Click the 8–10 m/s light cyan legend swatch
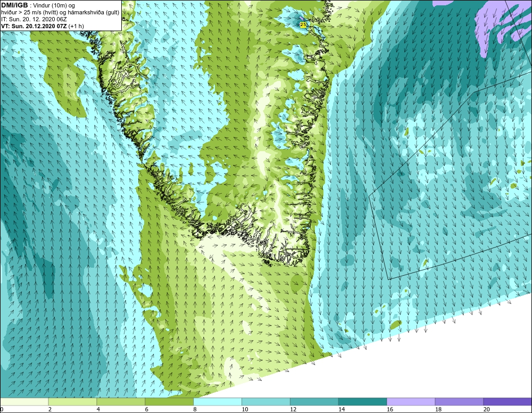The image size is (532, 413). click(218, 402)
